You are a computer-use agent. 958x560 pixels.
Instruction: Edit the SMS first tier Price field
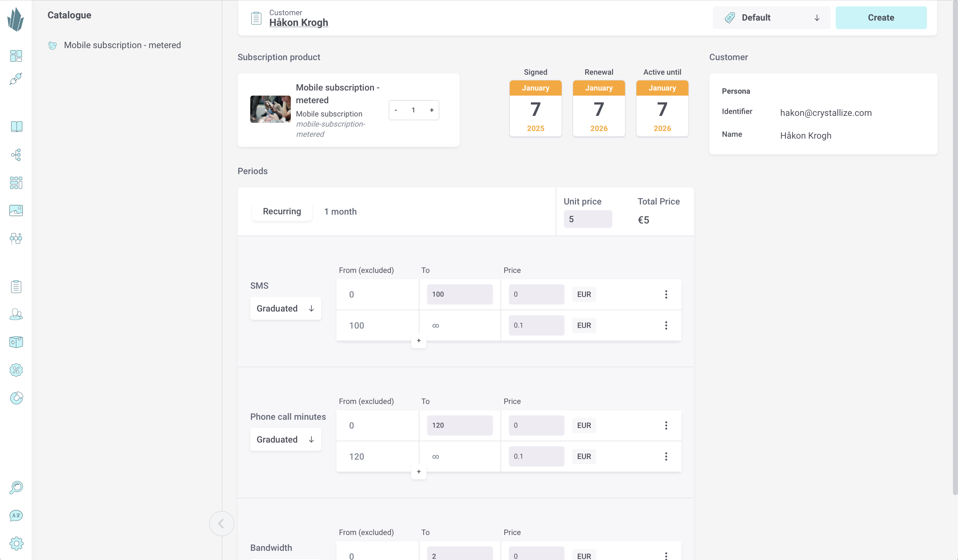pyautogui.click(x=536, y=294)
